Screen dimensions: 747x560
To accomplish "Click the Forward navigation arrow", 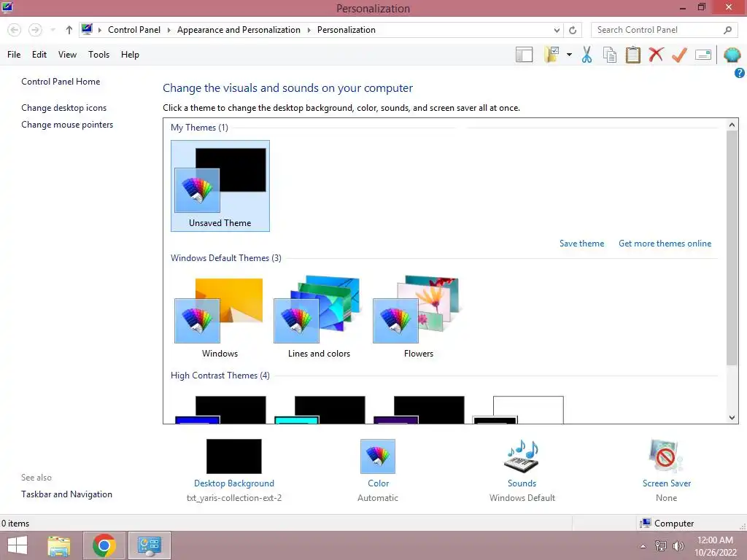I will click(x=35, y=30).
